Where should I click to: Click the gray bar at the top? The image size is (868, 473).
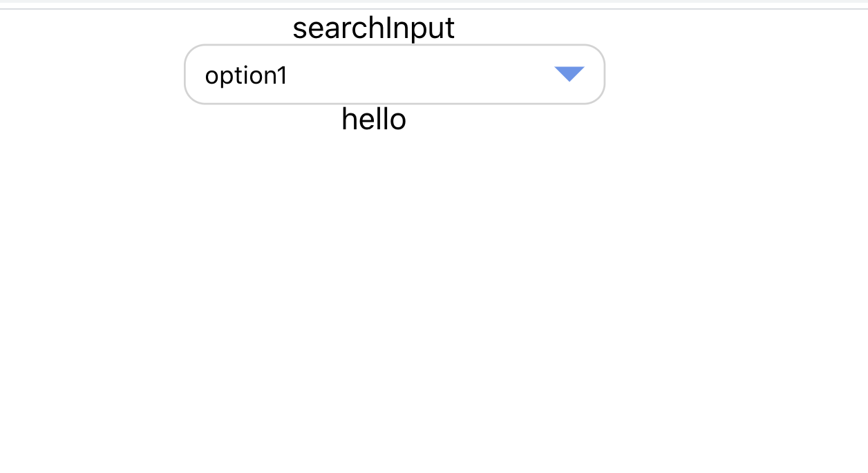[434, 2]
